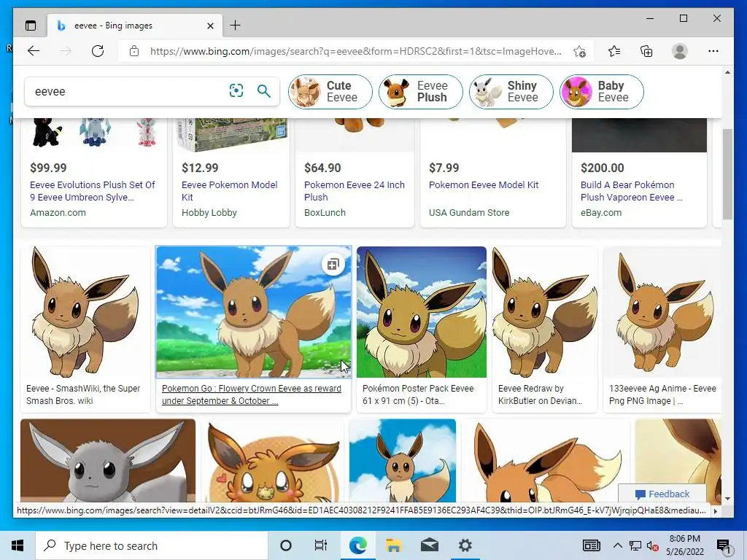Open the Collections icon in toolbar

[x=646, y=51]
